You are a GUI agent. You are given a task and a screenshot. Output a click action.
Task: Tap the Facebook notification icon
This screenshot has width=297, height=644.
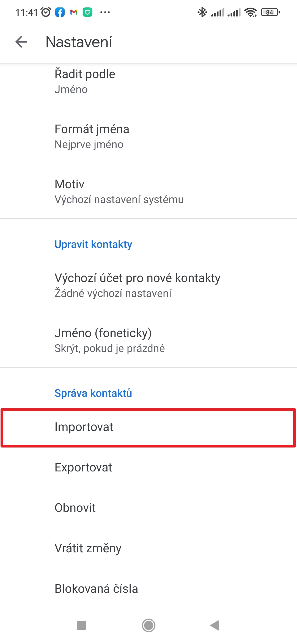pyautogui.click(x=60, y=12)
